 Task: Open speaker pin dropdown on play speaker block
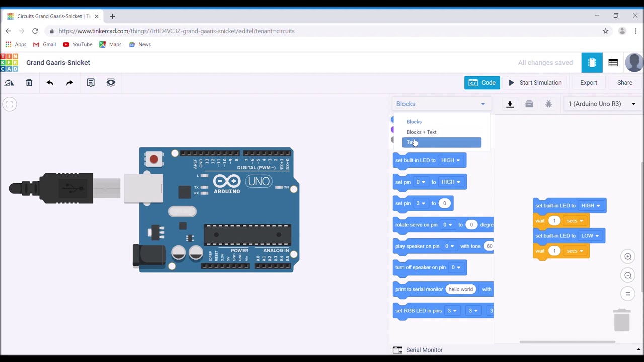(x=449, y=246)
